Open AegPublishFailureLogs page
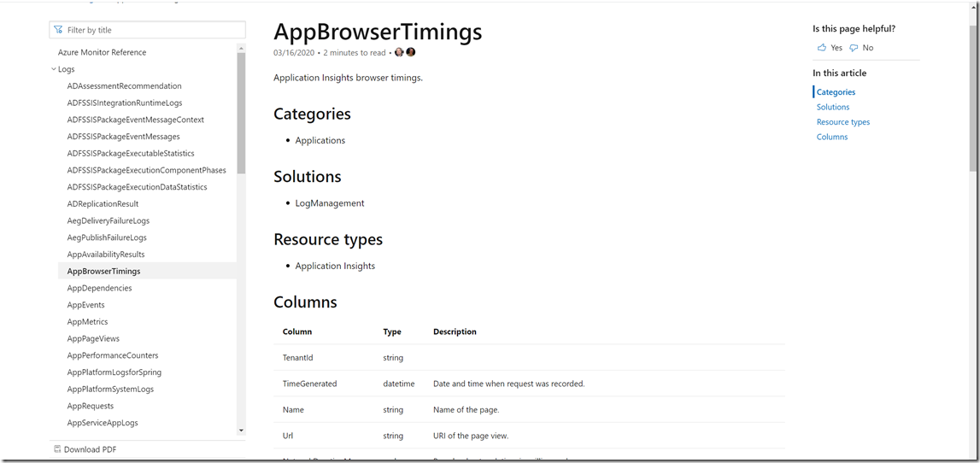This screenshot has width=980, height=463. click(107, 238)
